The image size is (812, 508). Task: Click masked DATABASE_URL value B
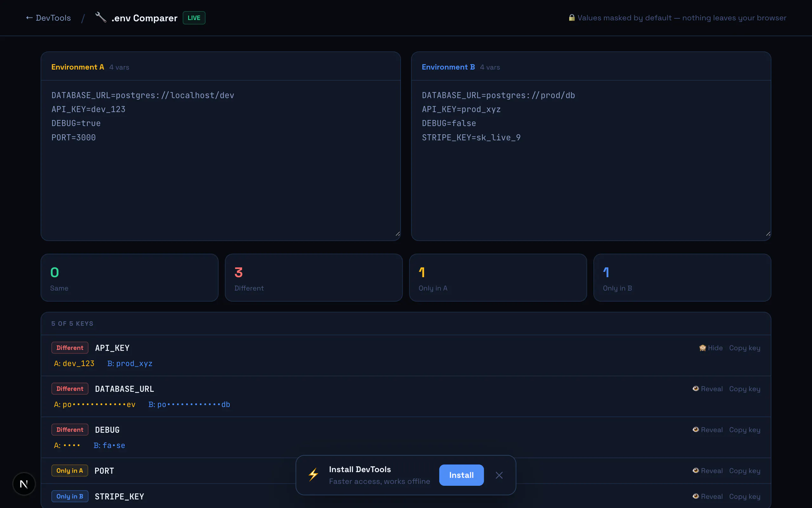point(189,404)
